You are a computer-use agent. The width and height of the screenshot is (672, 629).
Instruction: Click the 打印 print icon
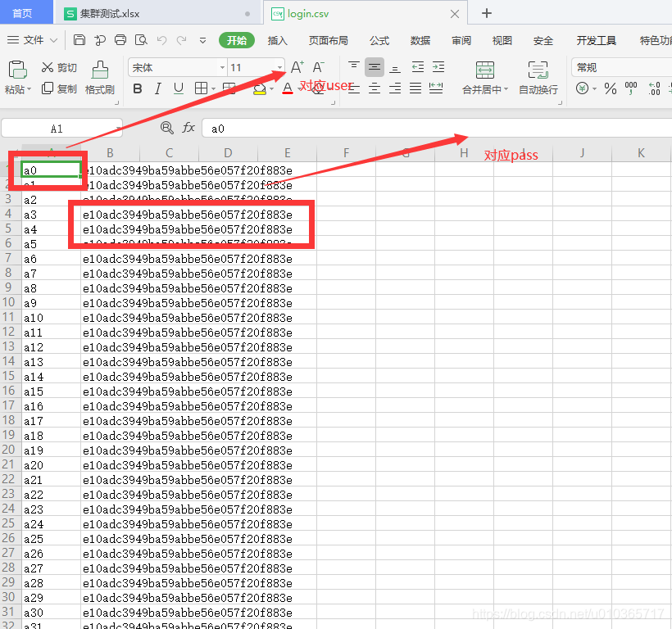click(120, 38)
